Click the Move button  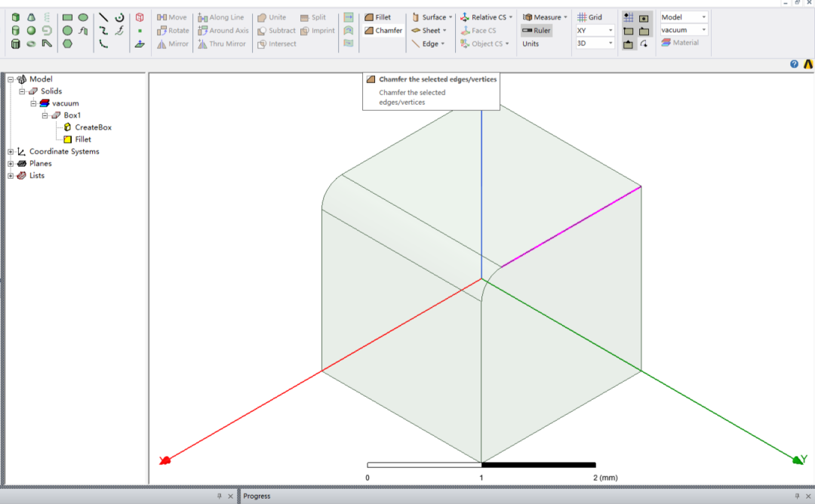click(x=171, y=17)
